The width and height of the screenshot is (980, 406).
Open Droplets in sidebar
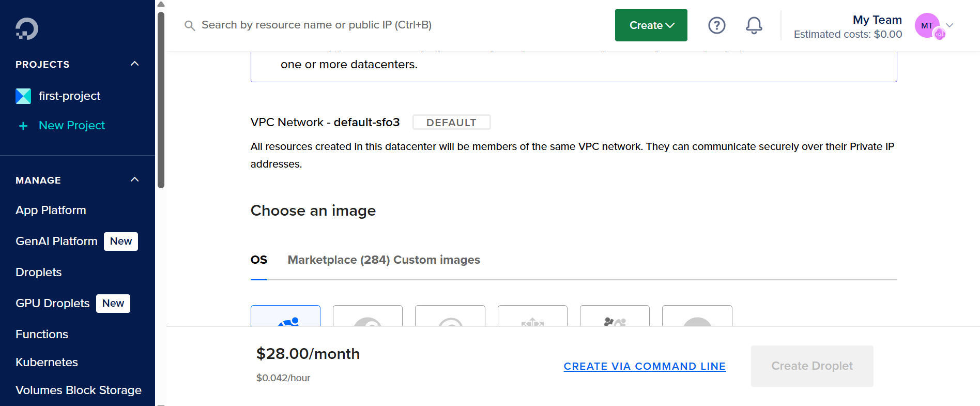pyautogui.click(x=39, y=272)
